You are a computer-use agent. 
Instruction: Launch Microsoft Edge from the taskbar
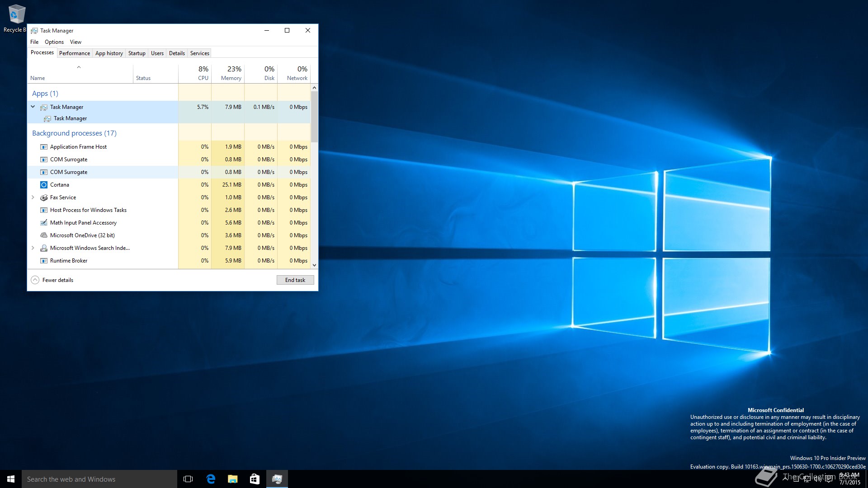click(x=211, y=479)
